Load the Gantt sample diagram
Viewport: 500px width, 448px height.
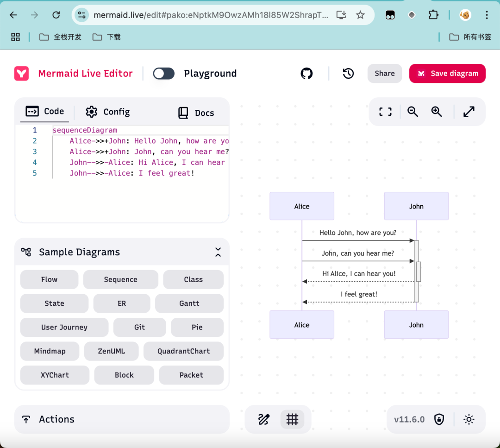click(x=189, y=303)
